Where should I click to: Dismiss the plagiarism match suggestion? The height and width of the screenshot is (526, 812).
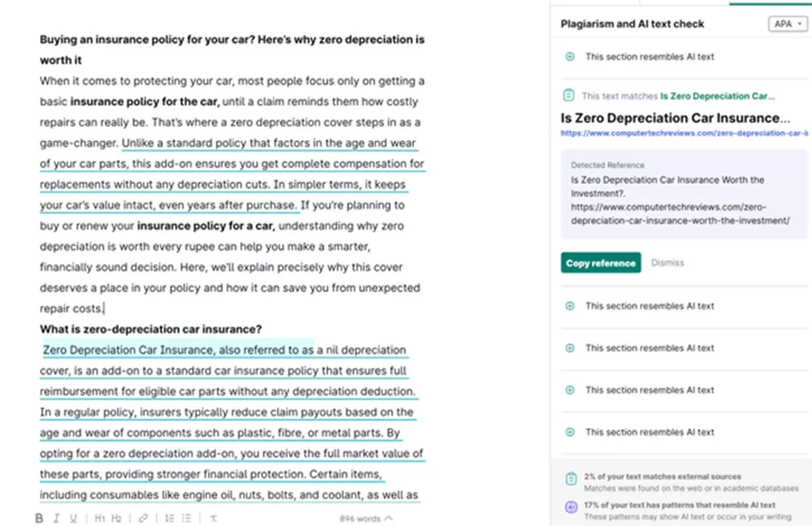pyautogui.click(x=667, y=263)
